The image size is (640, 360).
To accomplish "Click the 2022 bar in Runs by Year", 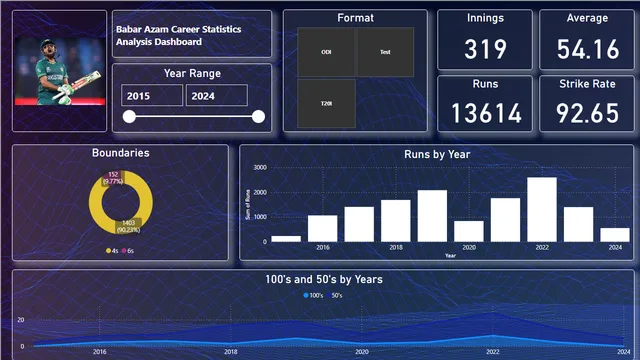I will tap(542, 209).
